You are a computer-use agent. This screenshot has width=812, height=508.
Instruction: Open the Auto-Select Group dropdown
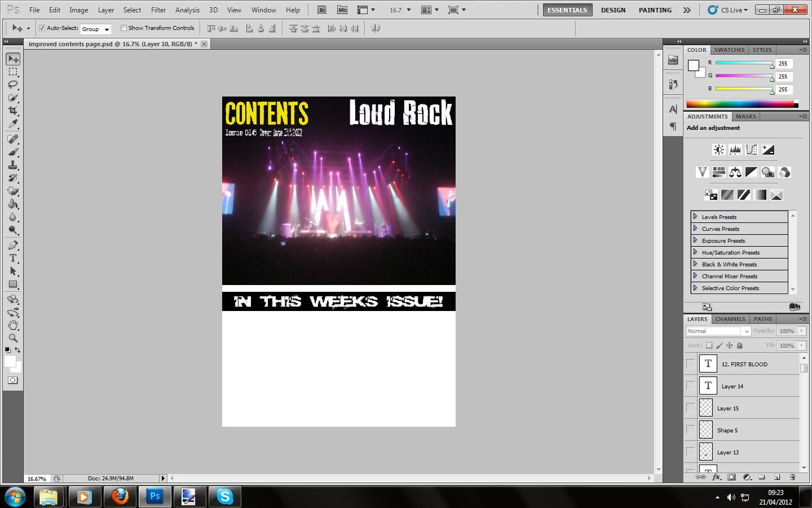96,29
